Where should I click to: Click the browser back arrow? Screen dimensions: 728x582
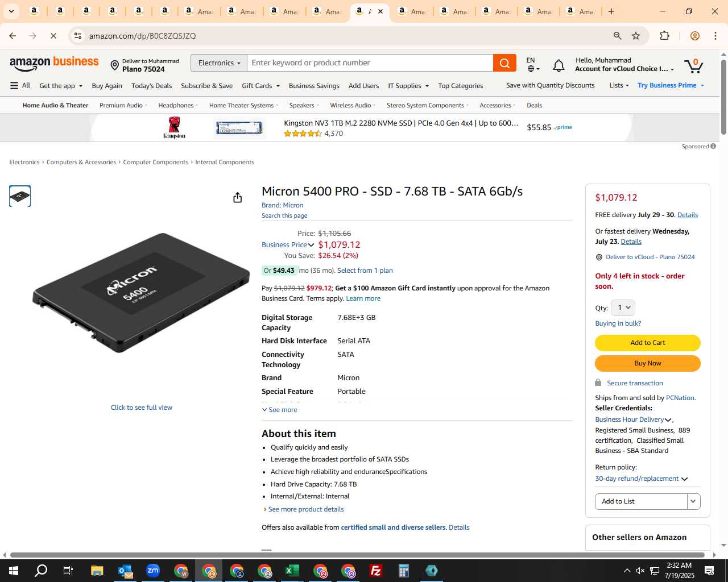click(13, 36)
